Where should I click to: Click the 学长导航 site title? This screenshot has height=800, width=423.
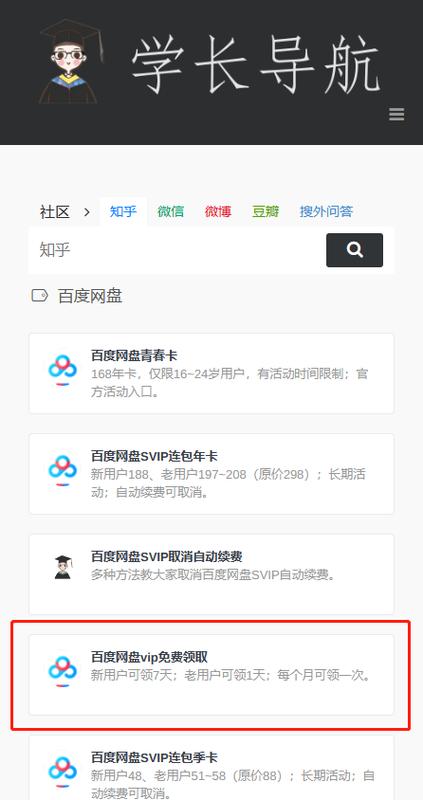pyautogui.click(x=256, y=65)
